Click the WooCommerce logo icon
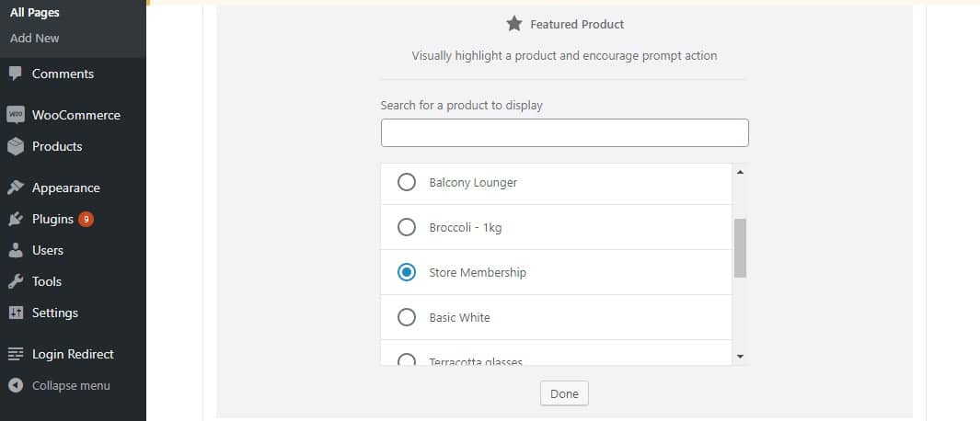Screen dimensions: 980x421 [16, 115]
